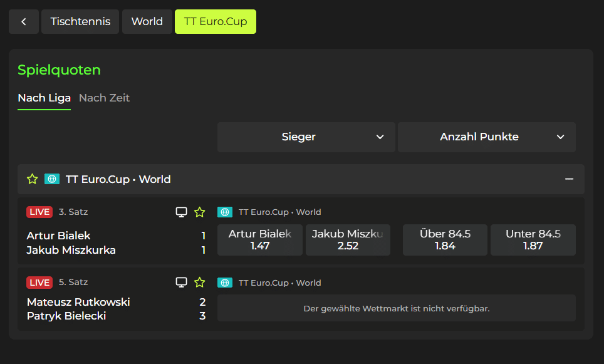This screenshot has width=604, height=364.
Task: Select Unter 84.5 odds 1.87
Action: click(x=533, y=240)
